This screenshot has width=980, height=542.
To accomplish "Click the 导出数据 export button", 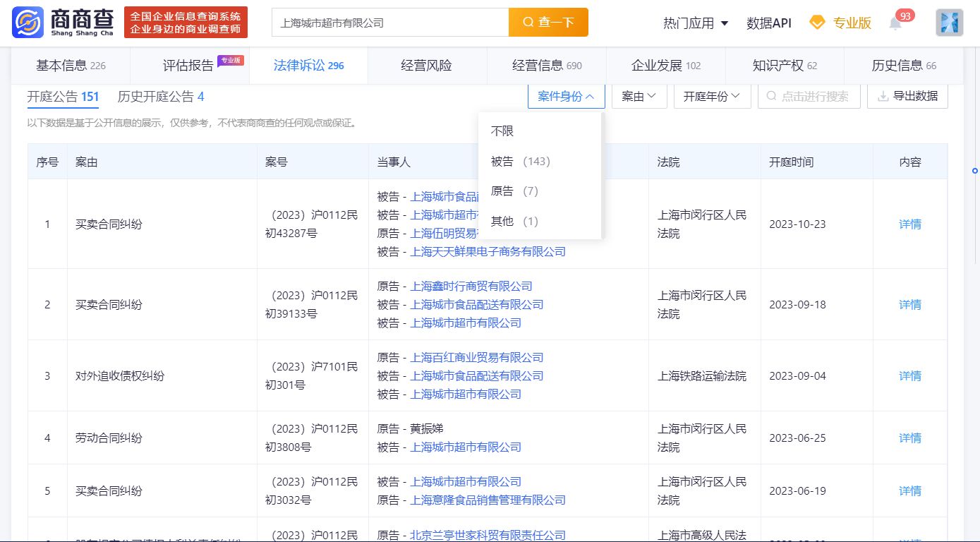I will tap(907, 97).
